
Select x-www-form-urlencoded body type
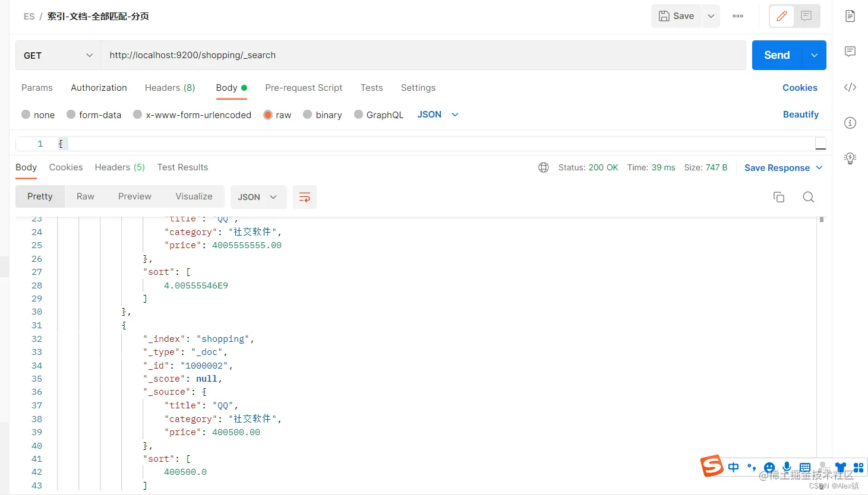click(192, 115)
